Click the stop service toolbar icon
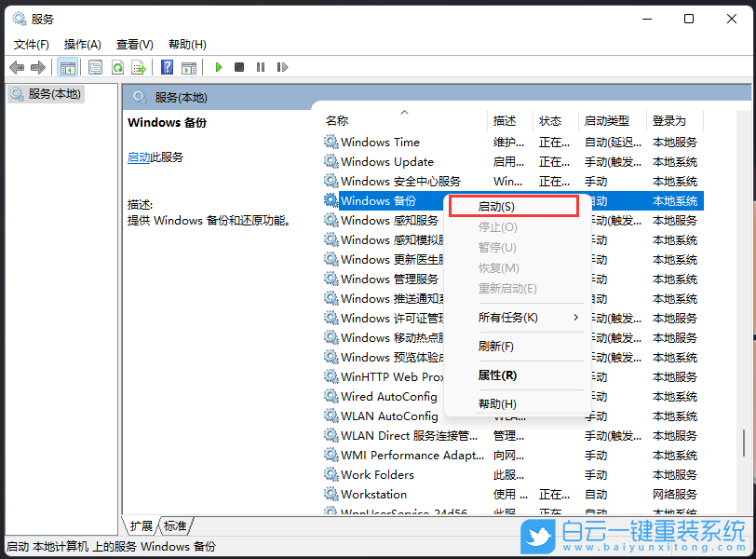The image size is (756, 559). (240, 67)
